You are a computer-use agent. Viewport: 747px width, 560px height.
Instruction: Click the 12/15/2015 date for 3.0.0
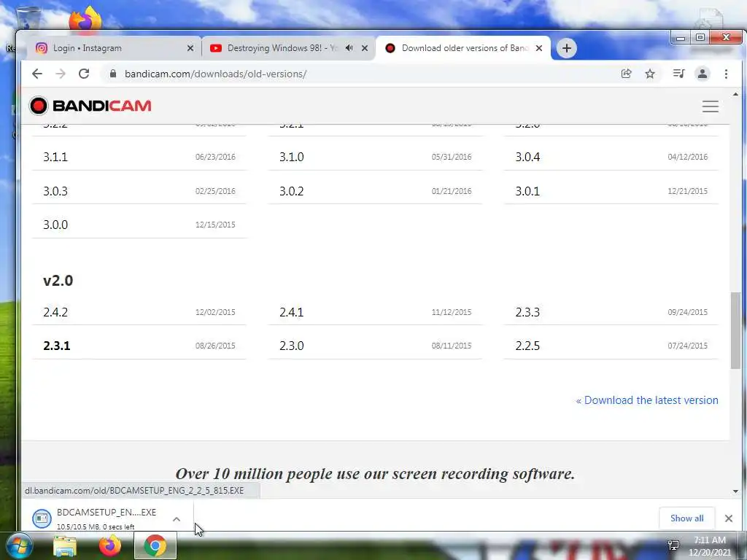[x=215, y=225]
